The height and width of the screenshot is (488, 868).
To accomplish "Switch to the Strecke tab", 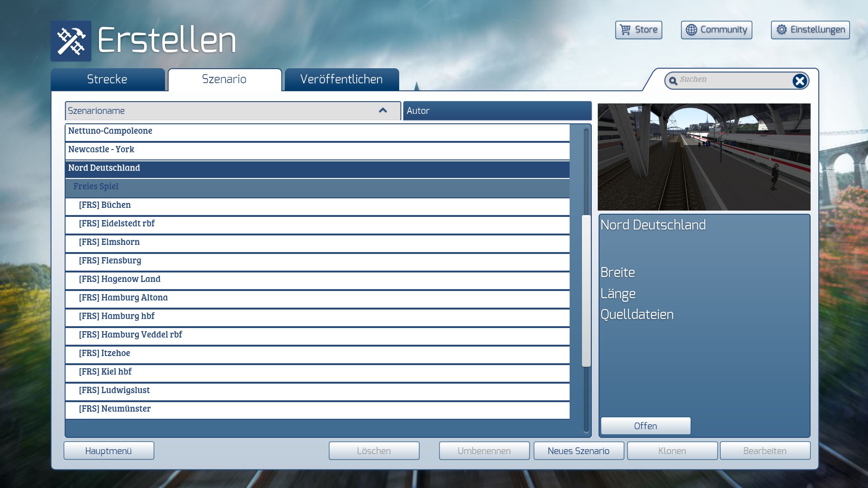I will pyautogui.click(x=107, y=80).
